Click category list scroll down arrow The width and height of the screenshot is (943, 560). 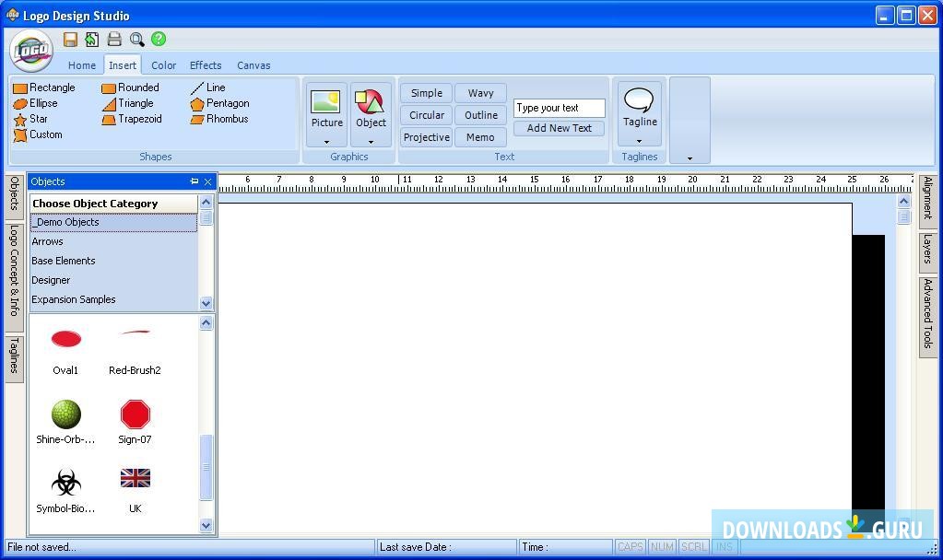pos(206,303)
